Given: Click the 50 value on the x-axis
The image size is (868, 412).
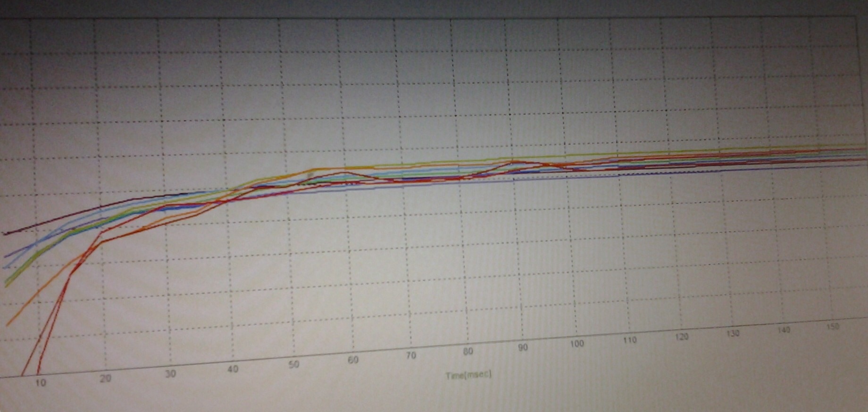Looking at the screenshot, I should click(294, 364).
